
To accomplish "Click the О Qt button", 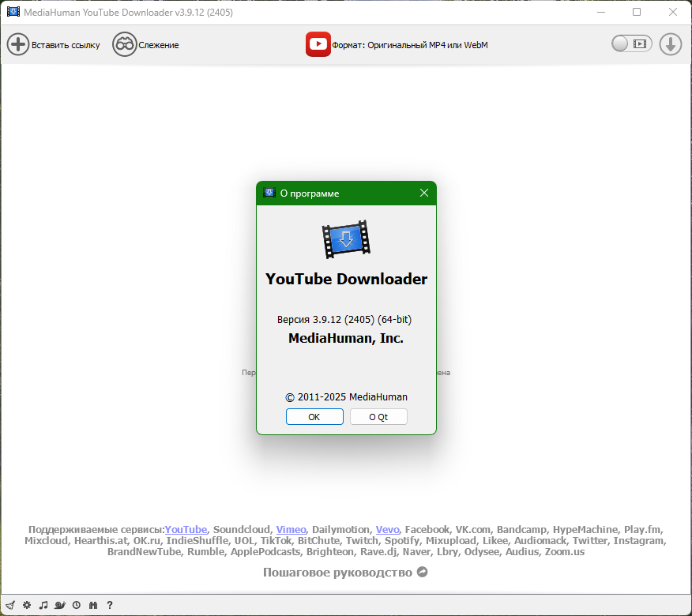I will point(378,416).
